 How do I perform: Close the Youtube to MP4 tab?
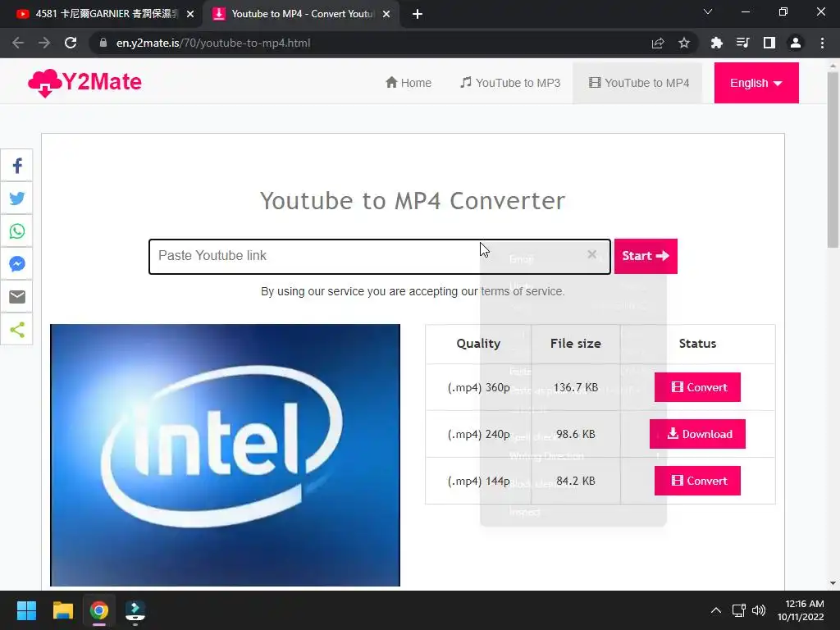(x=386, y=14)
